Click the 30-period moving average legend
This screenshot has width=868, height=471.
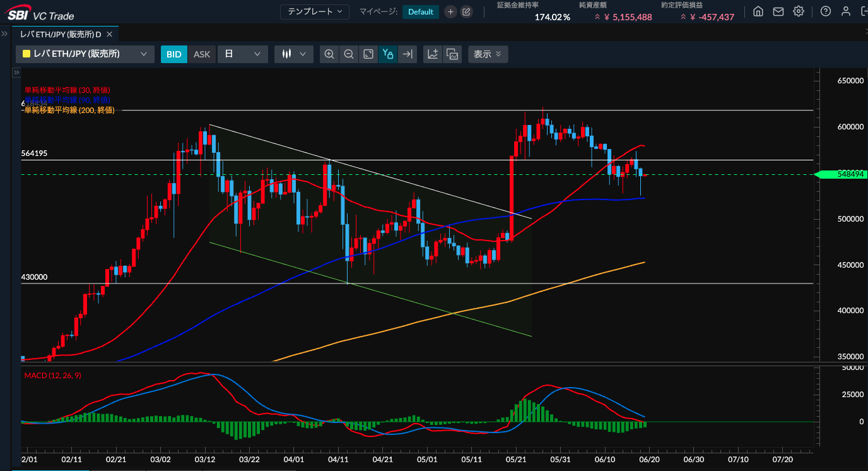[67, 90]
